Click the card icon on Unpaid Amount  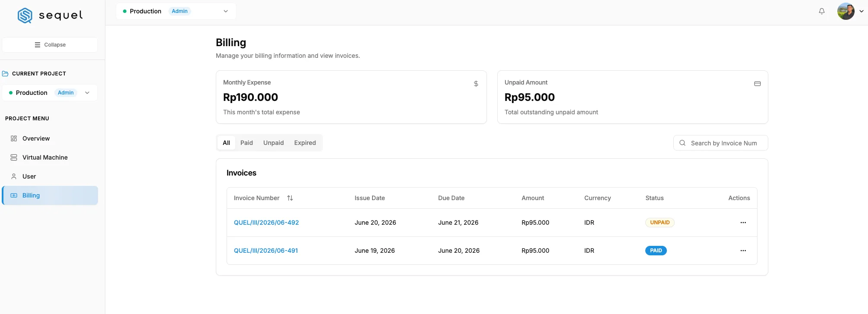pos(758,84)
